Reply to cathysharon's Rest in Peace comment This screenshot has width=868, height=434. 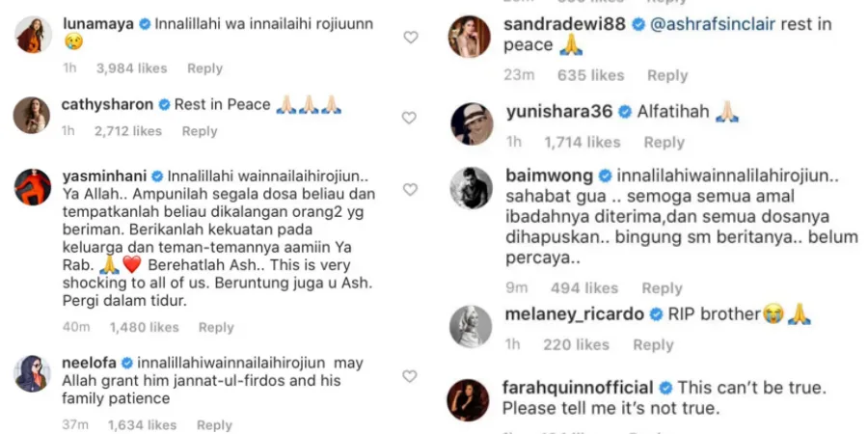[200, 131]
